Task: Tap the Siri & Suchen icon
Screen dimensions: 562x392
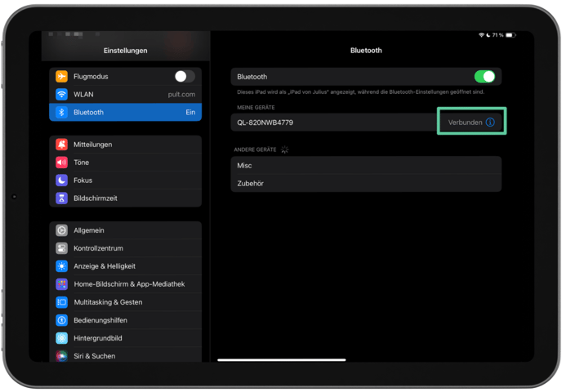Action: pos(61,356)
